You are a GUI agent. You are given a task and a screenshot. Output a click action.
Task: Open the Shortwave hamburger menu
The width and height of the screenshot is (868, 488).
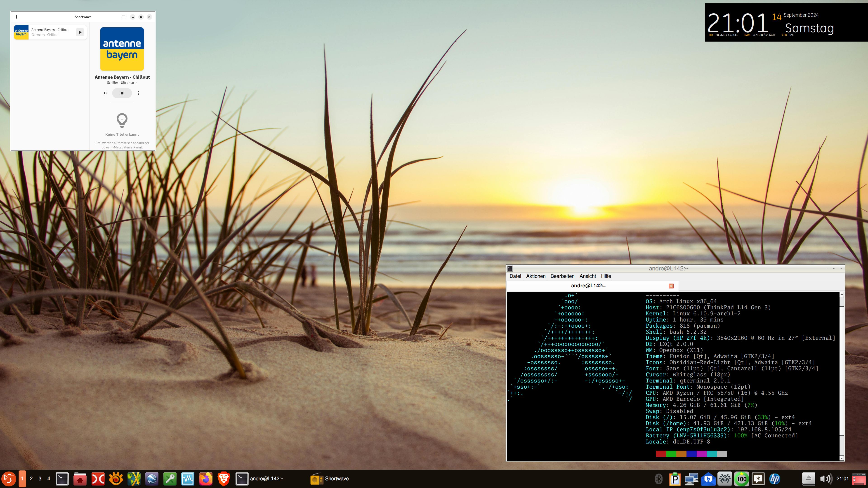(x=124, y=17)
